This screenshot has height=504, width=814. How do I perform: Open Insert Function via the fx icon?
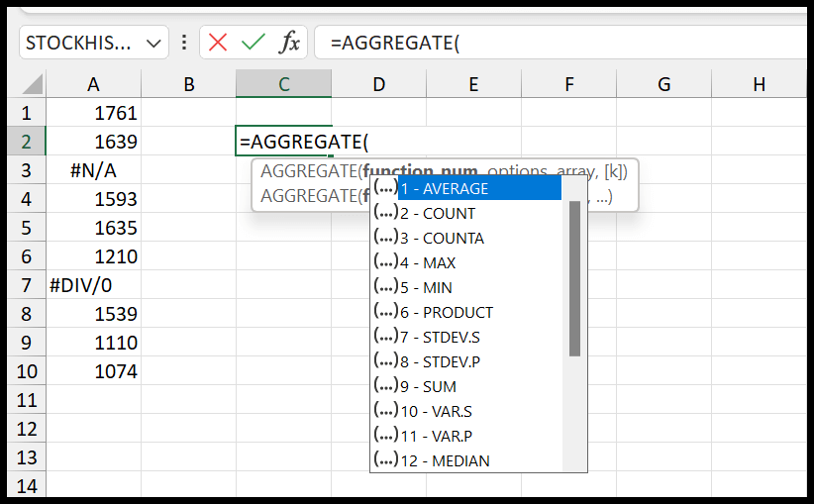click(290, 42)
